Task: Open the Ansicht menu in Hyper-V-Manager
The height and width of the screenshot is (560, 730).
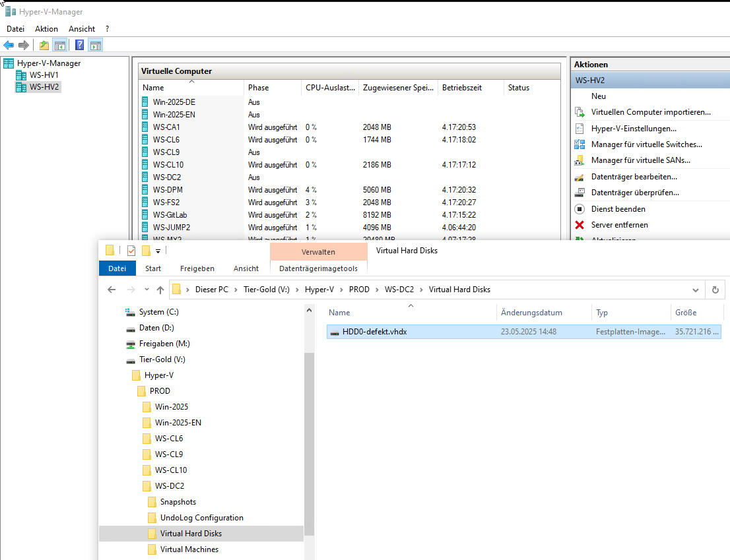Action: pyautogui.click(x=82, y=29)
